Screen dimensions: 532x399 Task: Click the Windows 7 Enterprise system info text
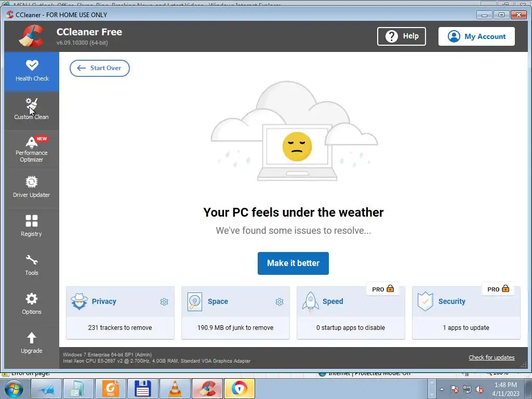[x=107, y=354]
